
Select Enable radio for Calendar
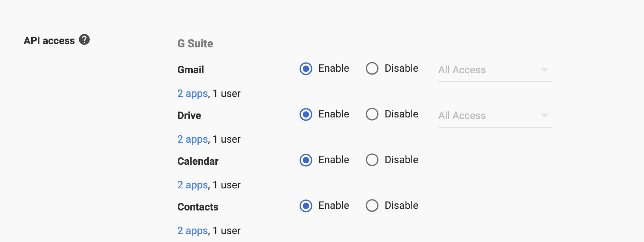tap(306, 160)
